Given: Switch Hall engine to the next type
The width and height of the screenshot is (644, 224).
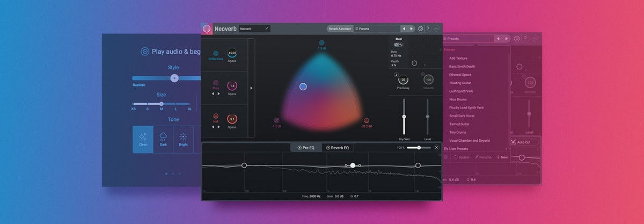Looking at the screenshot, I should click(219, 126).
